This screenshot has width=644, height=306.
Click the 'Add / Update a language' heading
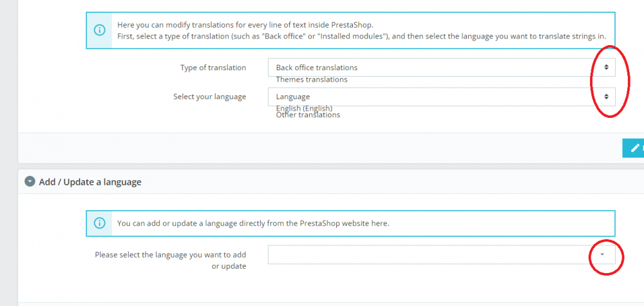[x=90, y=182]
